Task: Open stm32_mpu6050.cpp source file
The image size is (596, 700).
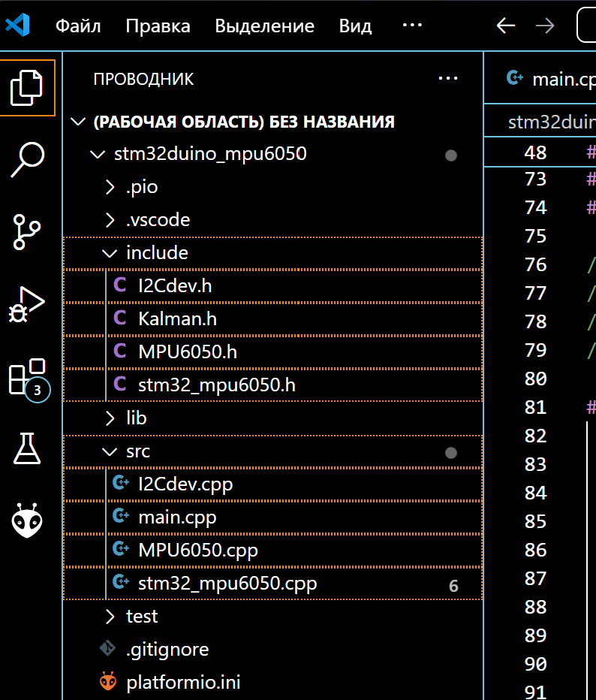Action: [x=227, y=584]
